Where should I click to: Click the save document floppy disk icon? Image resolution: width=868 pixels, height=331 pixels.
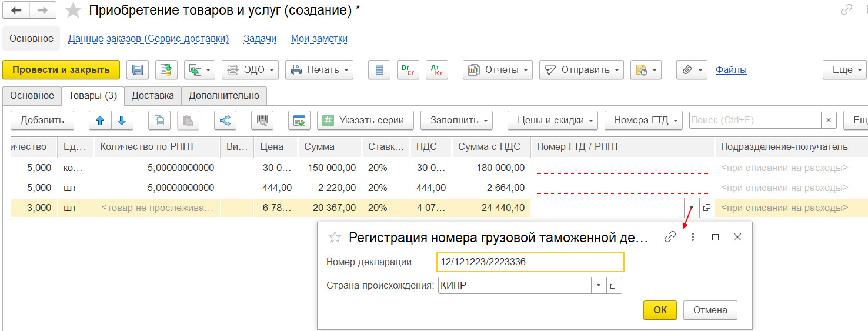click(x=138, y=70)
